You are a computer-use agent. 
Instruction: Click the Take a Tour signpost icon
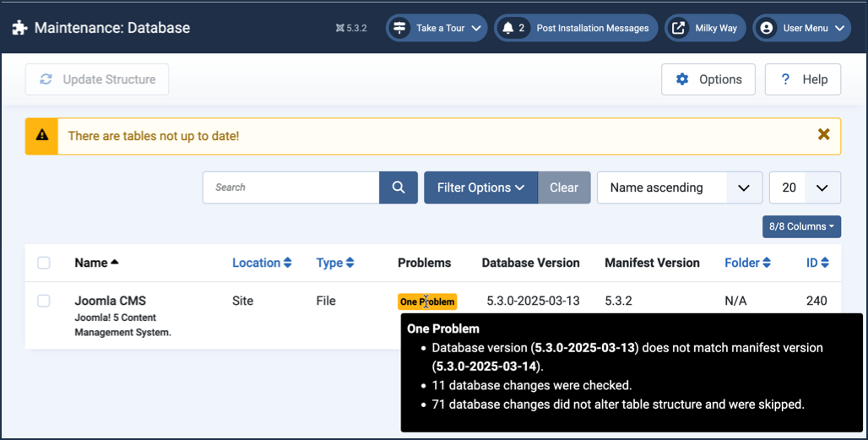click(x=399, y=28)
